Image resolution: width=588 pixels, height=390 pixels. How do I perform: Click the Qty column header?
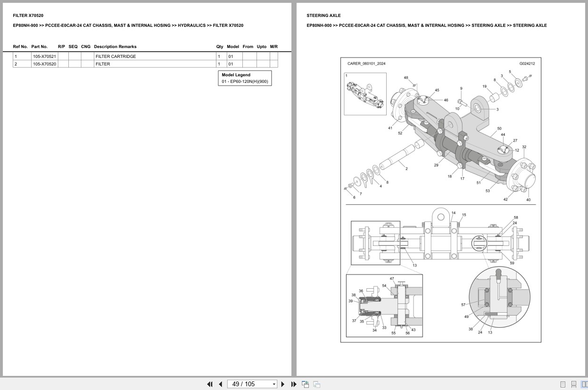(x=220, y=47)
